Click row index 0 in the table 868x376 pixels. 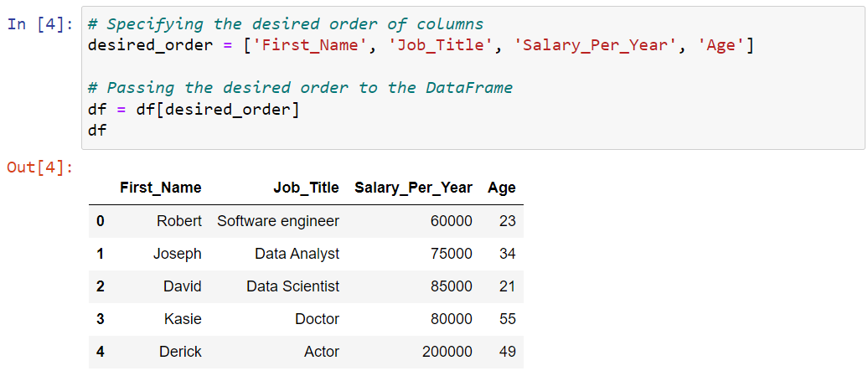[x=100, y=221]
